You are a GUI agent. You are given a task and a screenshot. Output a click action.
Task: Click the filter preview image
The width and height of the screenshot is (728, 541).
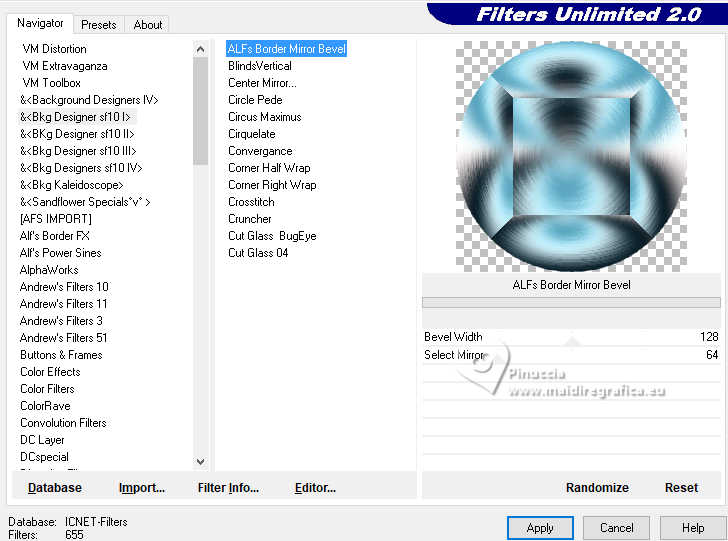click(571, 156)
